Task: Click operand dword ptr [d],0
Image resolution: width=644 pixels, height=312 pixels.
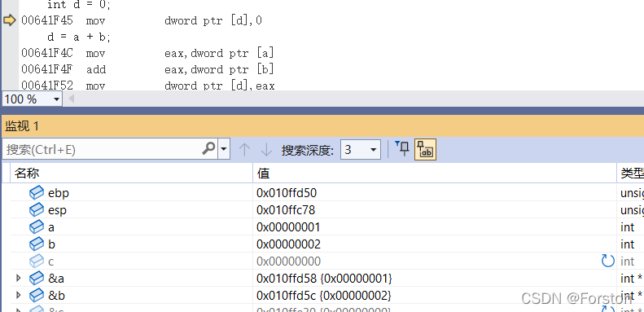Action: click(x=213, y=20)
